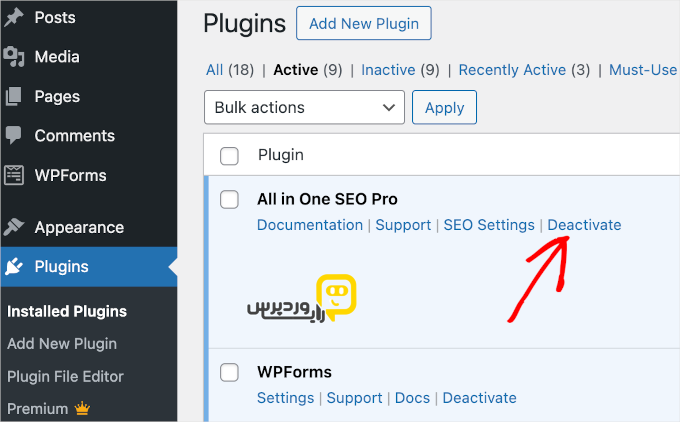Apply the selected bulk action
680x422 pixels.
pyautogui.click(x=445, y=108)
